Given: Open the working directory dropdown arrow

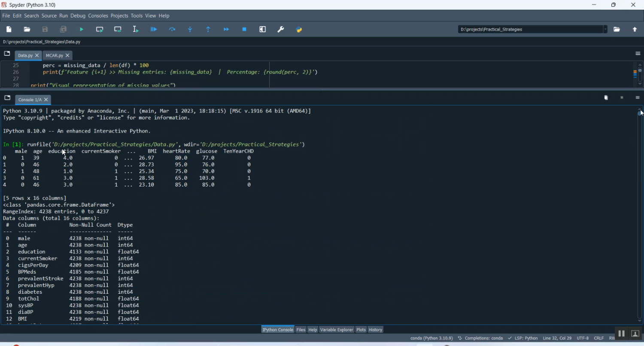Looking at the screenshot, I should (605, 29).
